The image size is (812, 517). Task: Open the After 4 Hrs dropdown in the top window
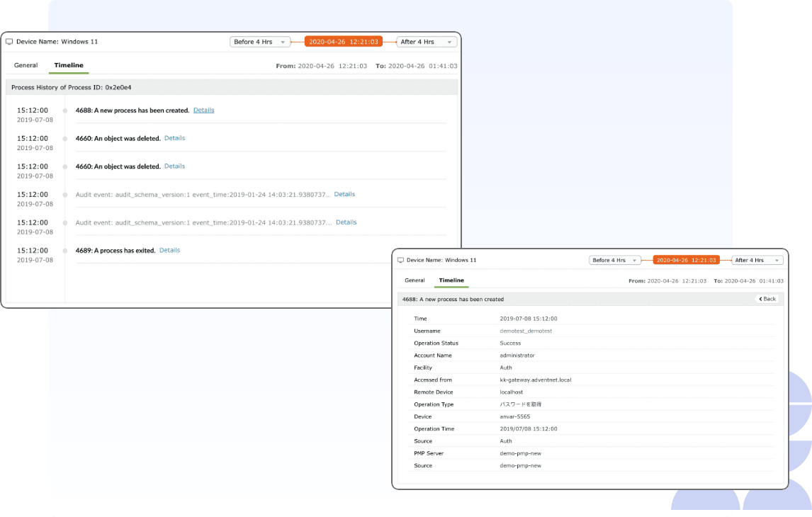click(426, 41)
